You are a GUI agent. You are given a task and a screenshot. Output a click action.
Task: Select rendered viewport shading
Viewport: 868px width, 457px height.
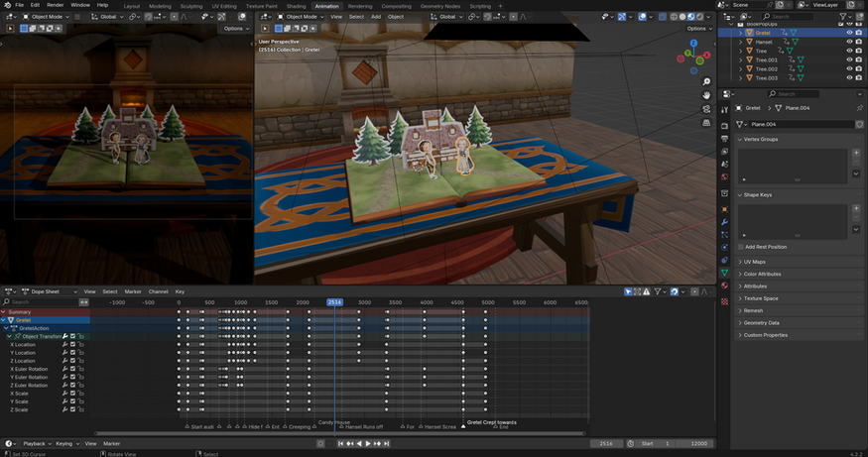coord(699,17)
